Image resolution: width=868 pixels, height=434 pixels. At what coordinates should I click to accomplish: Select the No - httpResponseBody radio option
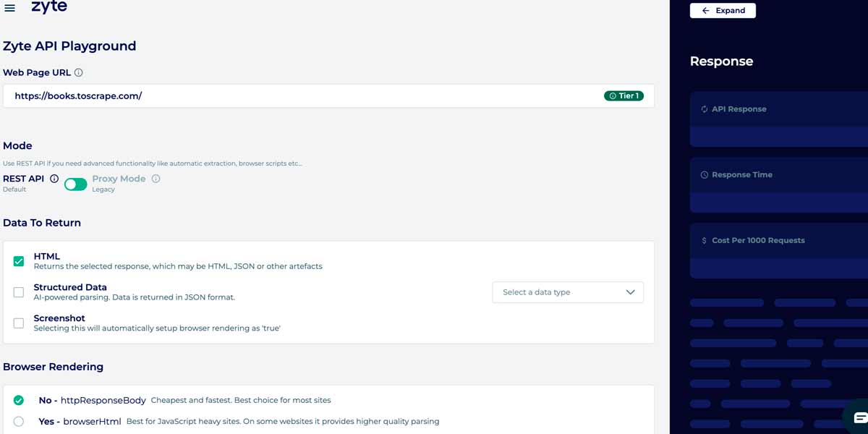pyautogui.click(x=19, y=400)
